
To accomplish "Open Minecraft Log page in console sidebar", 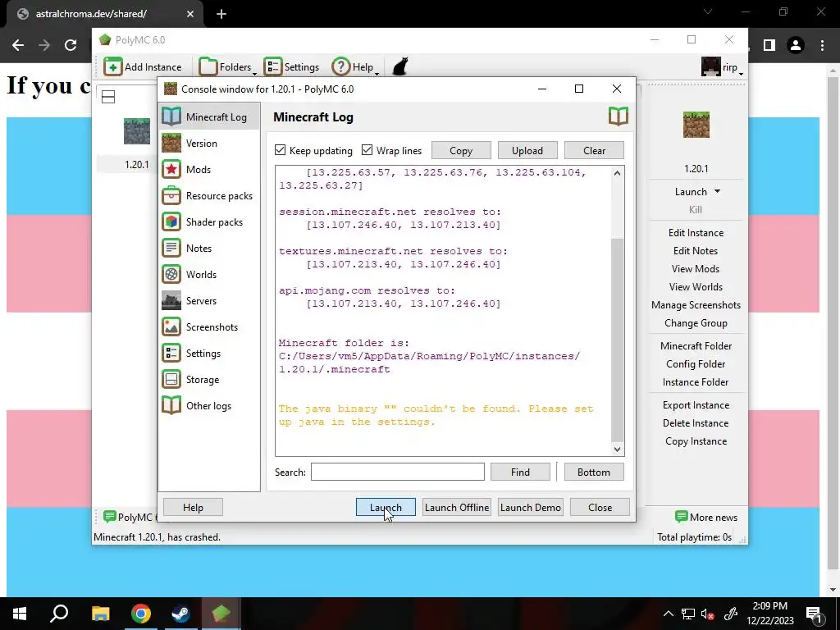I will pos(209,116).
